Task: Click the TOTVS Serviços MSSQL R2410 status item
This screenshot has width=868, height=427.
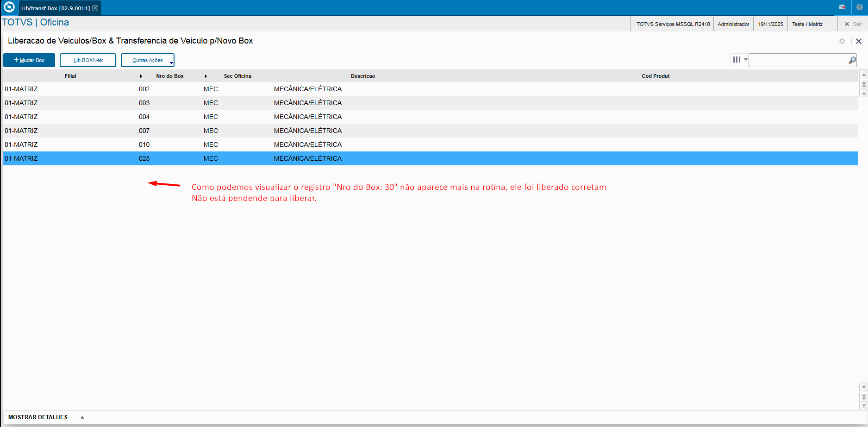Action: coord(673,24)
